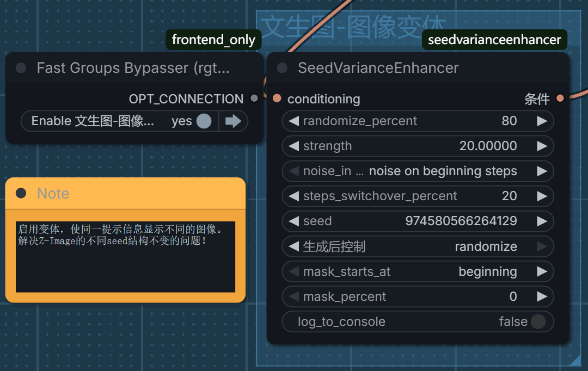Click the frontend_only badge
Image resolution: width=588 pixels, height=371 pixels.
pyautogui.click(x=213, y=40)
